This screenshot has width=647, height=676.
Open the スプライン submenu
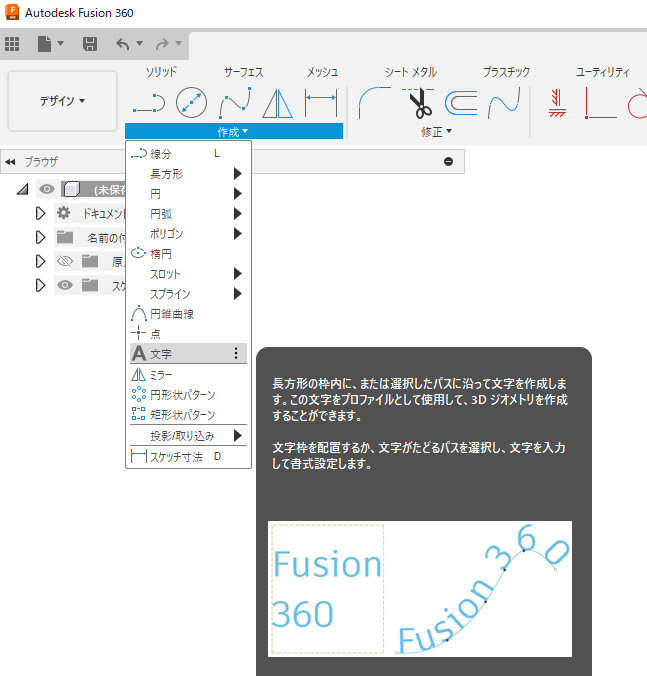188,294
